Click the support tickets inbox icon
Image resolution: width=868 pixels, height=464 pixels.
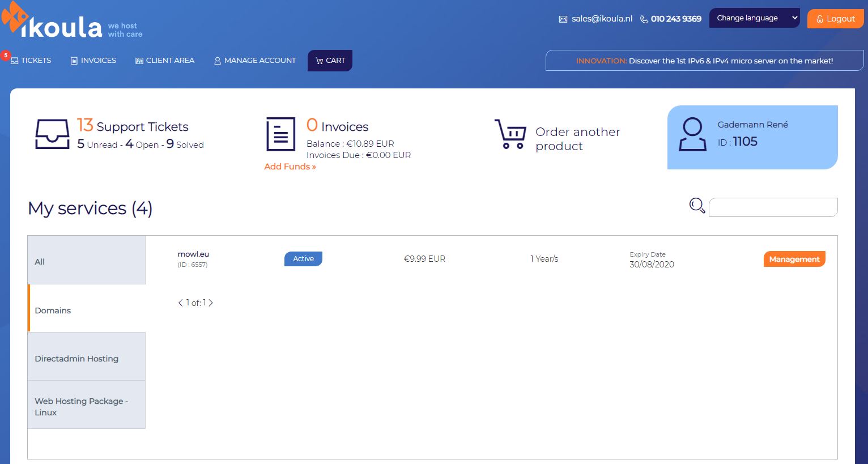(52, 134)
